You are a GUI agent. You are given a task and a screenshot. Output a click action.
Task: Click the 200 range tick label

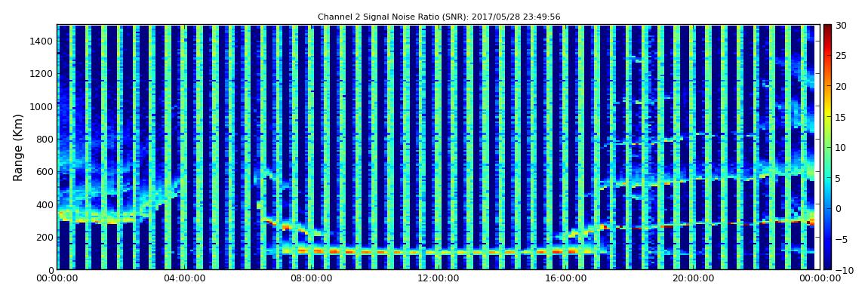(x=45, y=238)
